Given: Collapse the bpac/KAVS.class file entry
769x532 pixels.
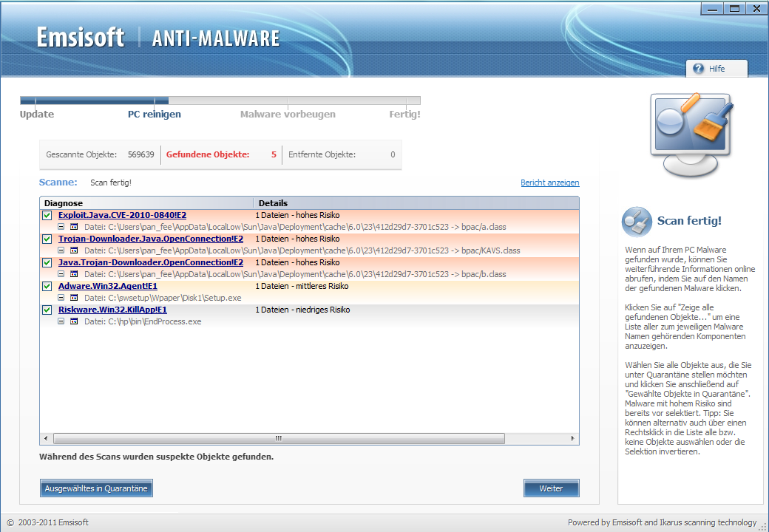Looking at the screenshot, I should point(61,250).
